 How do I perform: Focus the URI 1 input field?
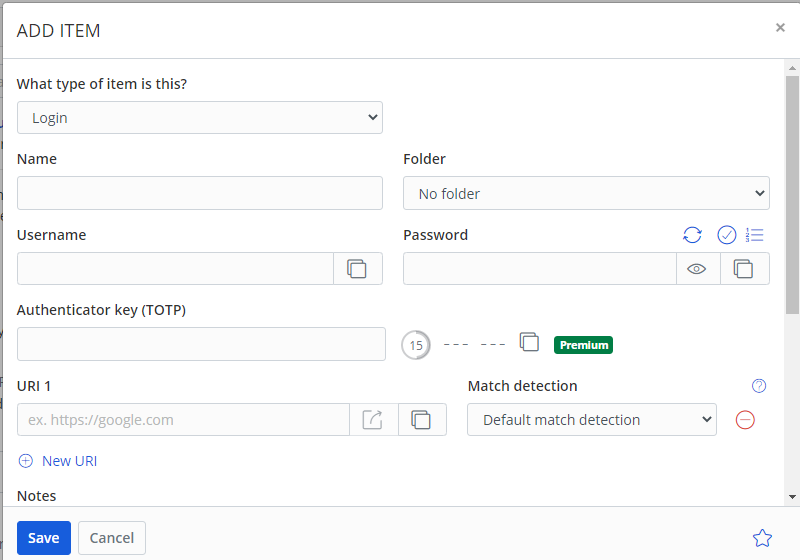(184, 420)
